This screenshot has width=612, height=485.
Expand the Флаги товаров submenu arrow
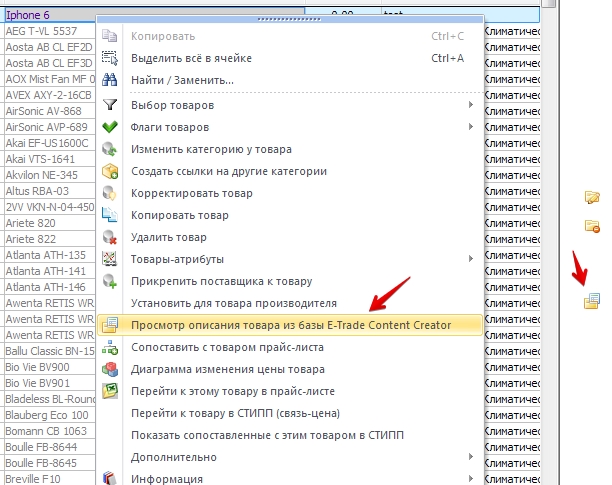point(471,127)
